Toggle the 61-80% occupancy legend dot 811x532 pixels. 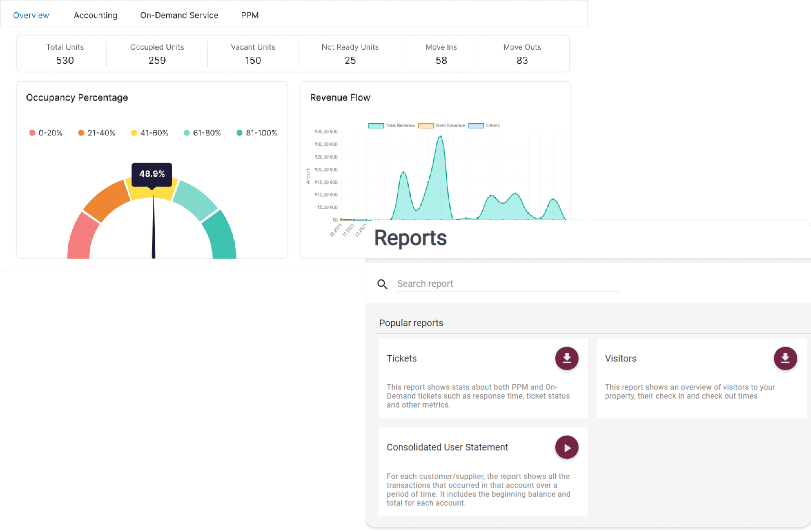click(187, 133)
